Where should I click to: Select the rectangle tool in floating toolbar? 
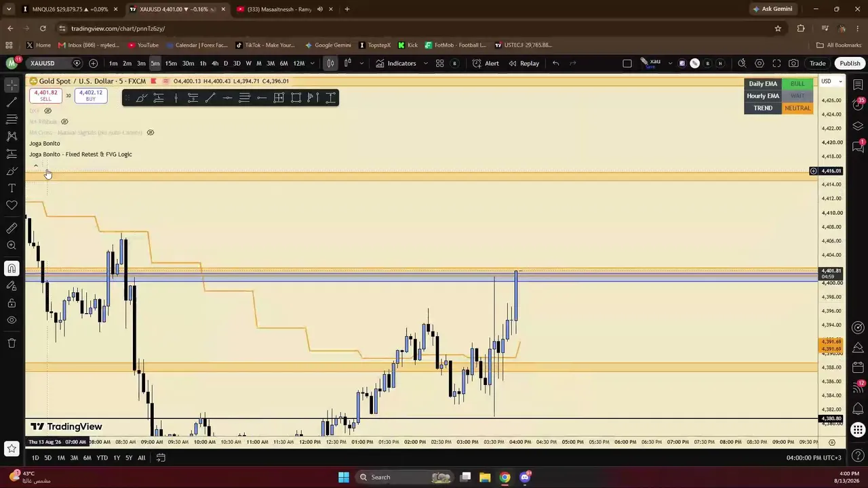[296, 98]
